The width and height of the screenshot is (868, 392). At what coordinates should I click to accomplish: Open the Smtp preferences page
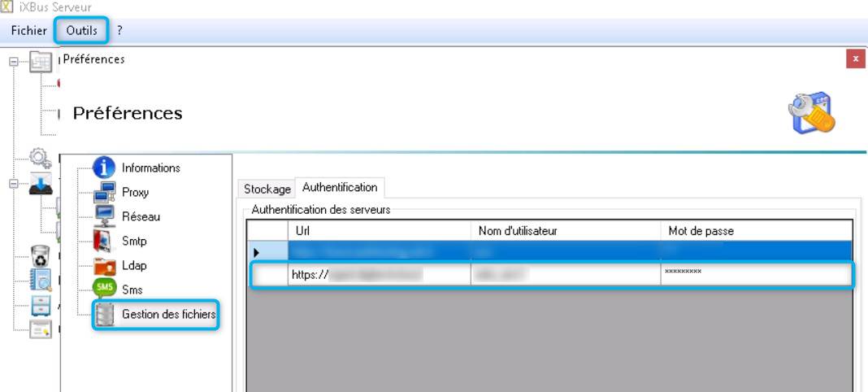pos(134,241)
